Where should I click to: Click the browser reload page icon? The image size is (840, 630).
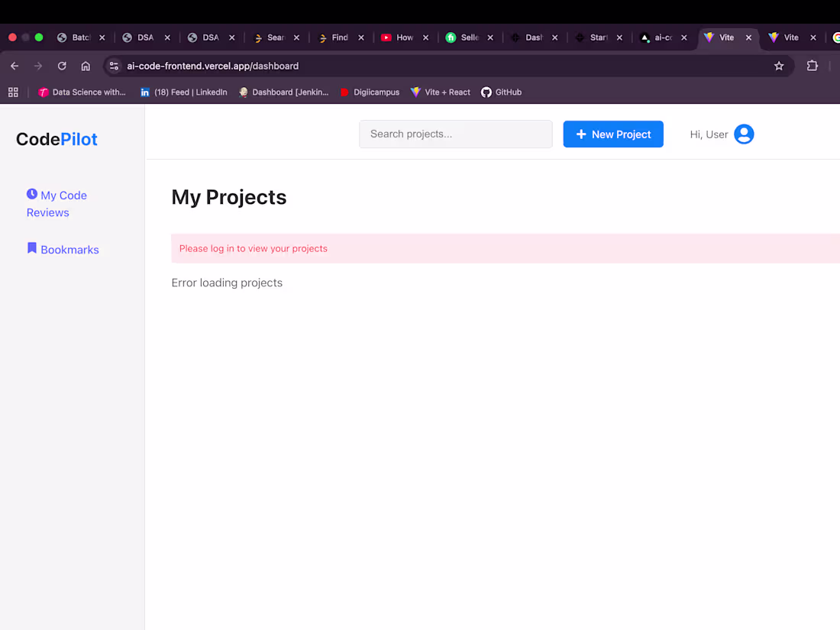pyautogui.click(x=62, y=66)
